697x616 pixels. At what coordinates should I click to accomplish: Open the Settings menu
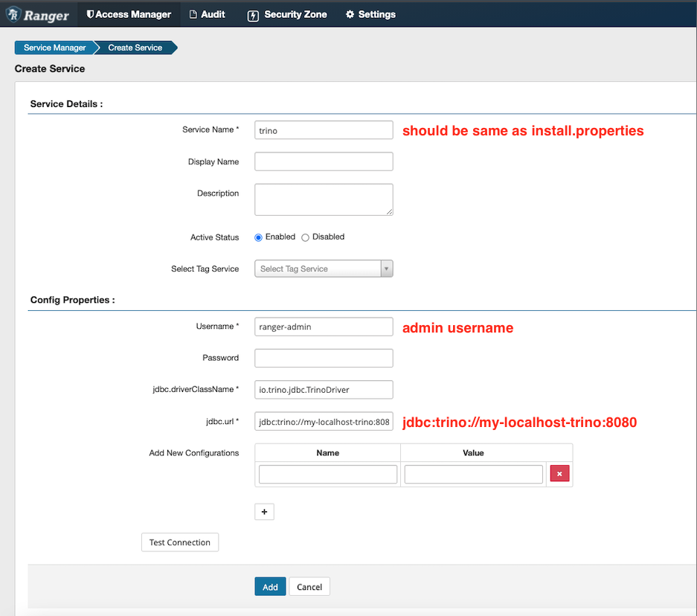click(x=370, y=14)
